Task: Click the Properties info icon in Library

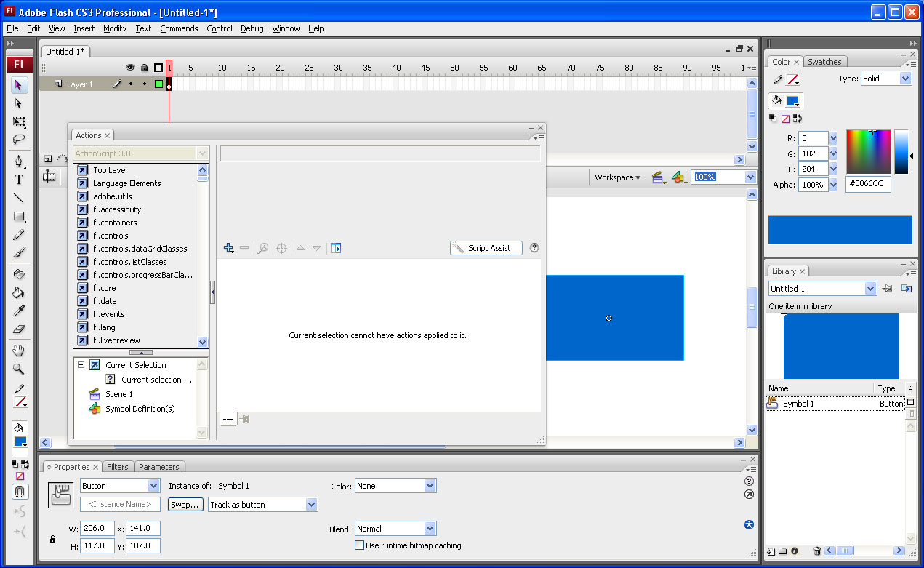Action: coord(795,551)
